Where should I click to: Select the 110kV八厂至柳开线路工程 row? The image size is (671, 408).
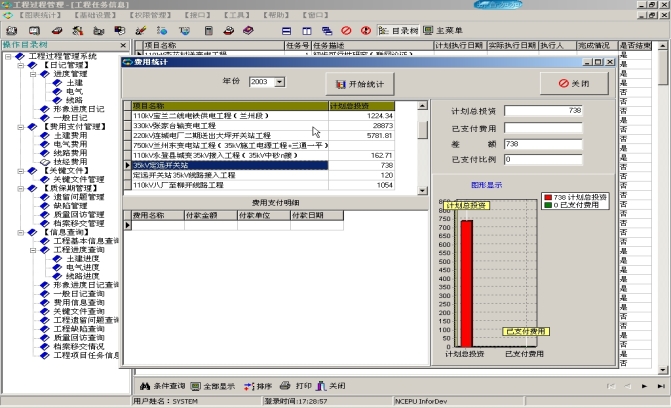point(262,185)
